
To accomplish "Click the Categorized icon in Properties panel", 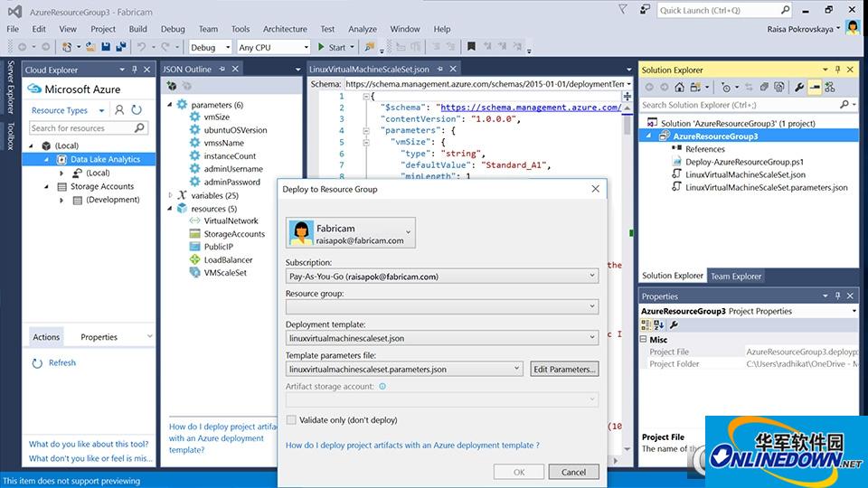I will [646, 324].
